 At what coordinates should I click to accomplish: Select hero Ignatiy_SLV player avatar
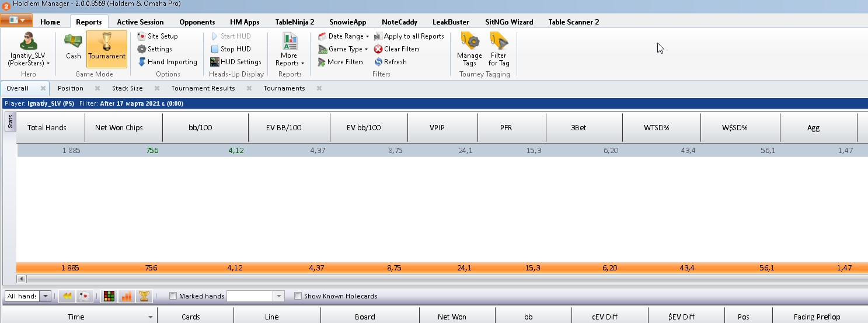point(29,41)
